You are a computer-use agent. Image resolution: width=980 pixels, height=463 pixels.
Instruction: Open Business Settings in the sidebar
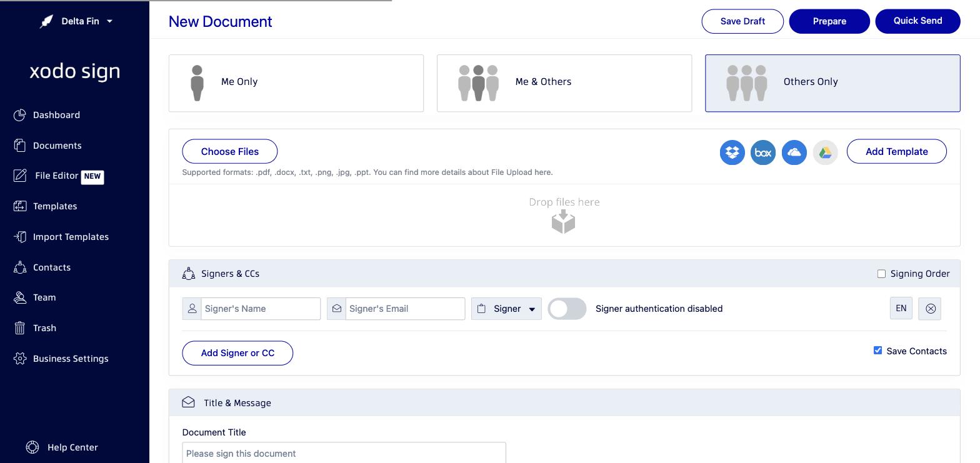pyautogui.click(x=71, y=359)
